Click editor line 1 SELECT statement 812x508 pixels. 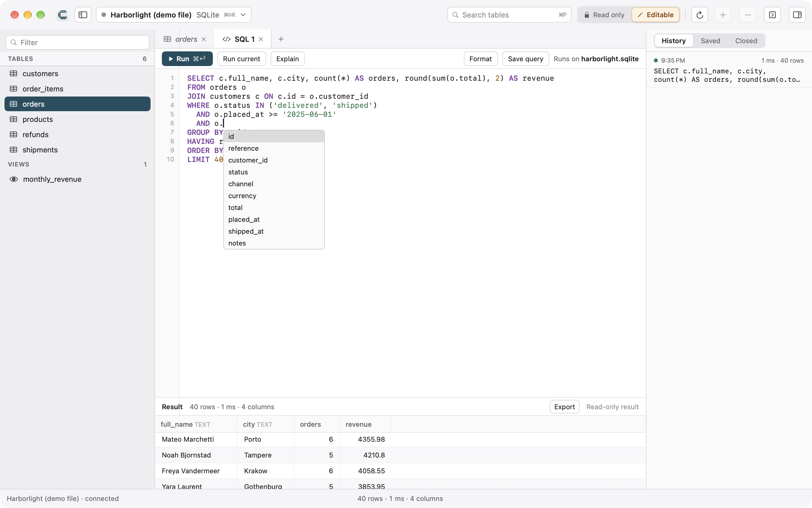pyautogui.click(x=370, y=78)
